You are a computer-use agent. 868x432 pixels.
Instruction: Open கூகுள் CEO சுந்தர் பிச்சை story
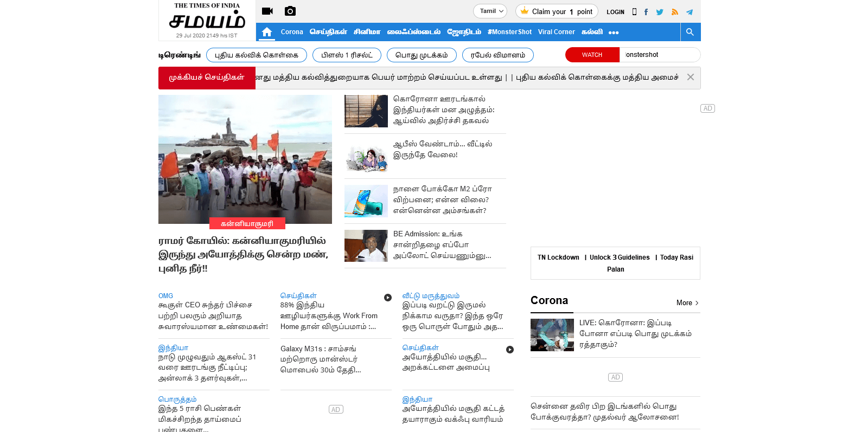tap(213, 316)
